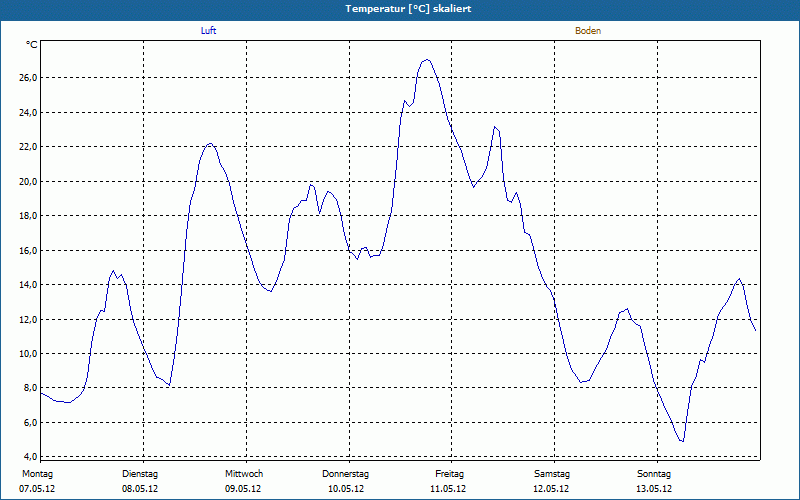The height and width of the screenshot is (500, 800).
Task: Click the '°C' unit label
Action: [x=32, y=45]
